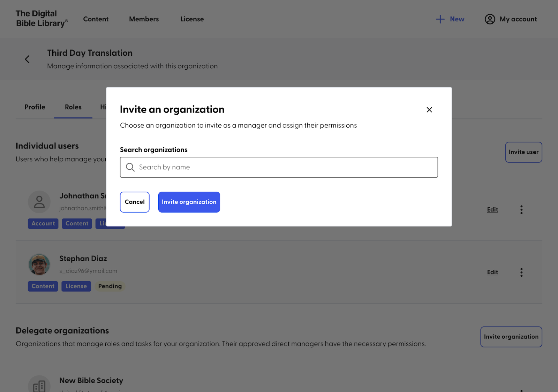Open the Members menu item

point(144,19)
